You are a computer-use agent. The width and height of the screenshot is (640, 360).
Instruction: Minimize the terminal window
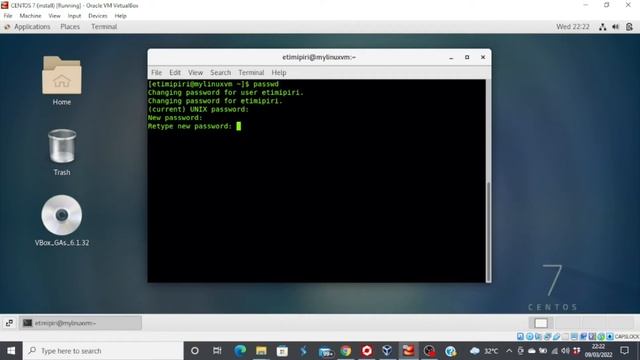[x=451, y=58]
